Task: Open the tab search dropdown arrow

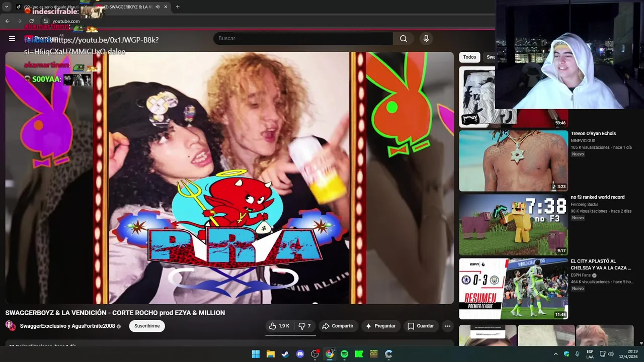Action: click(7, 7)
